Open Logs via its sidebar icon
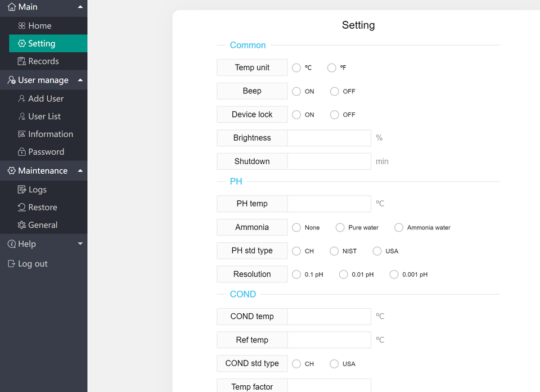The height and width of the screenshot is (392, 540). [22, 190]
